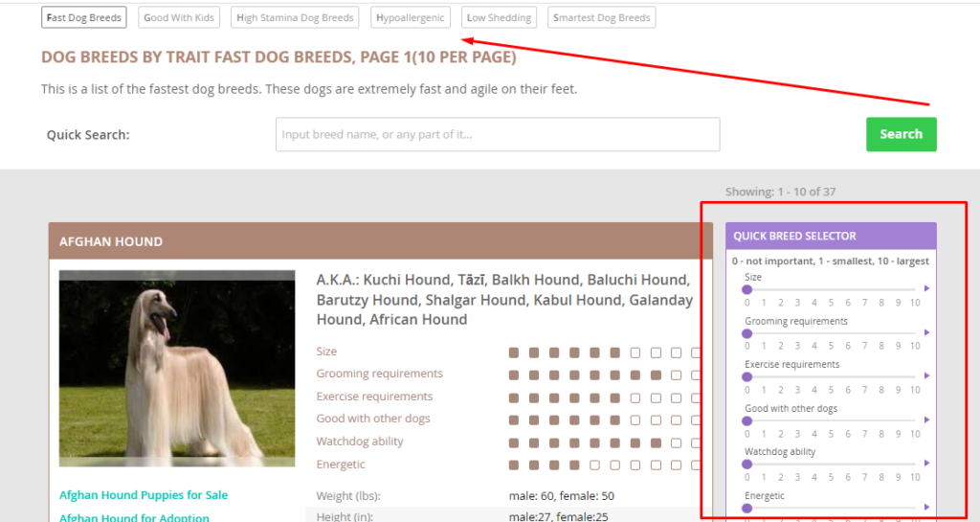Click the arrow at the Energetic slider end
980x522 pixels.
[926, 507]
